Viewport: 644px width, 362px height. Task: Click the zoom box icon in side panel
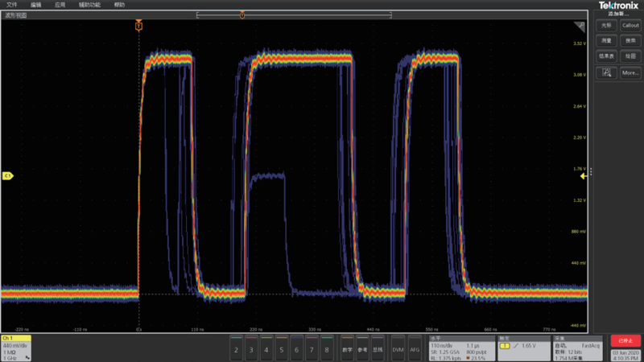(x=606, y=72)
